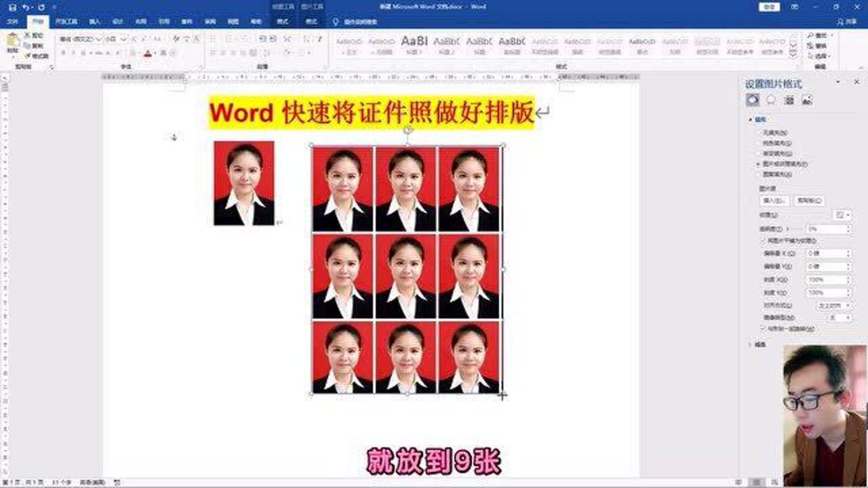This screenshot has width=868, height=488.
Task: Click the ribbon display options icon
Action: (795, 7)
